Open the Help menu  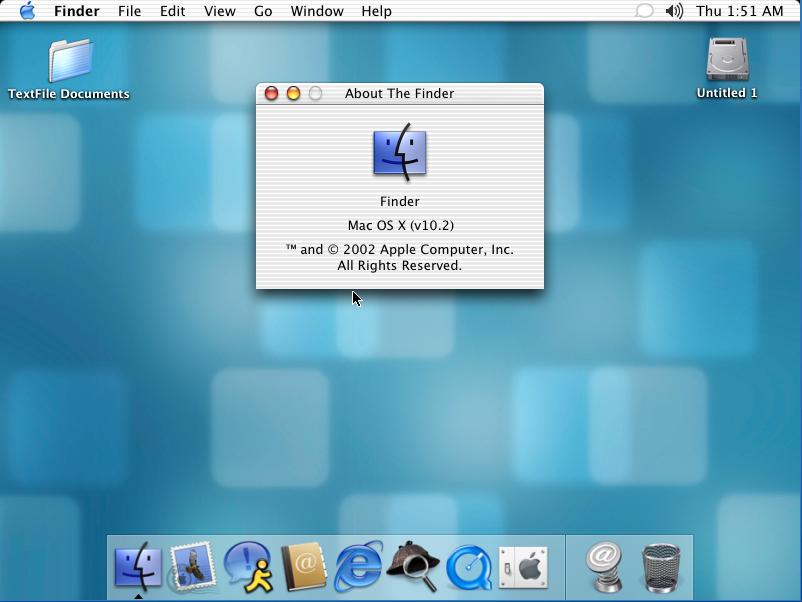tap(376, 11)
